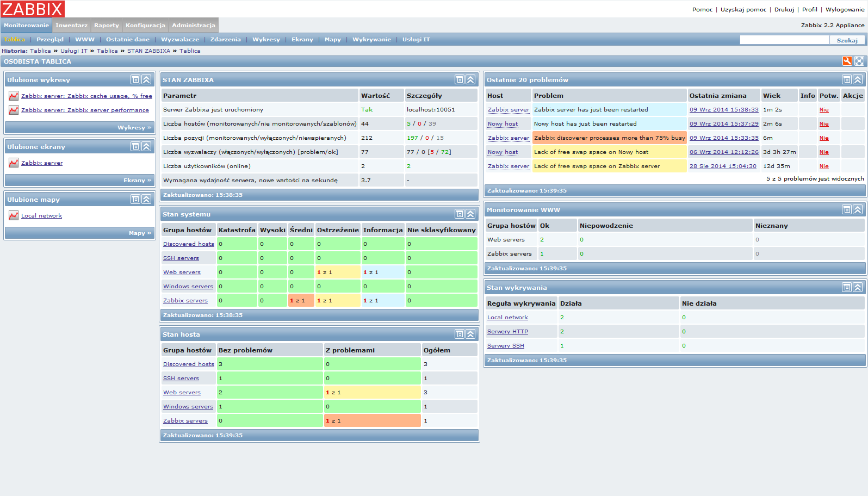Viewport: 868px width, 496px height.
Task: Click yellow Ostrzeżenie cell for Web servers
Action: (338, 272)
